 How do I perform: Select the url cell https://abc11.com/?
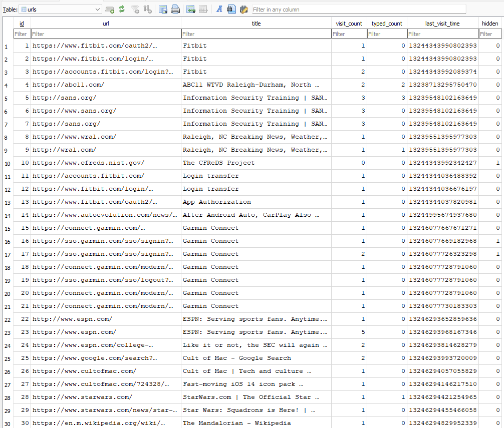(x=106, y=85)
